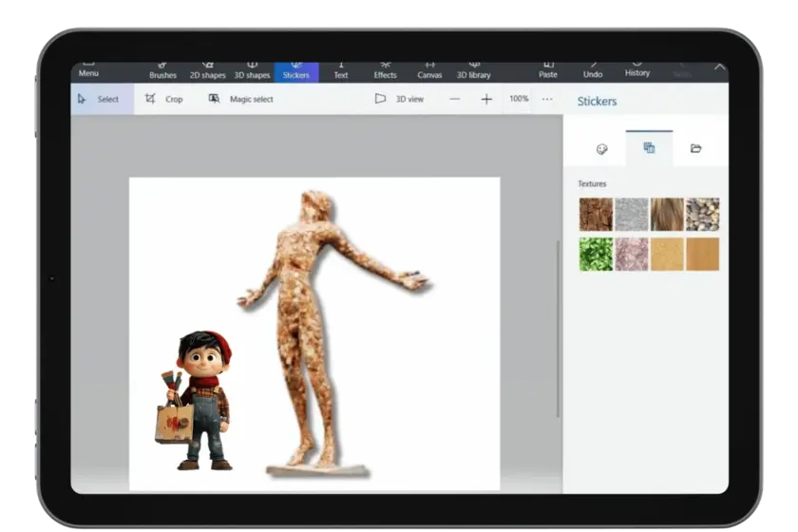798x532 pixels.
Task: Select the Brushes tool in the ribbon
Action: pyautogui.click(x=162, y=71)
